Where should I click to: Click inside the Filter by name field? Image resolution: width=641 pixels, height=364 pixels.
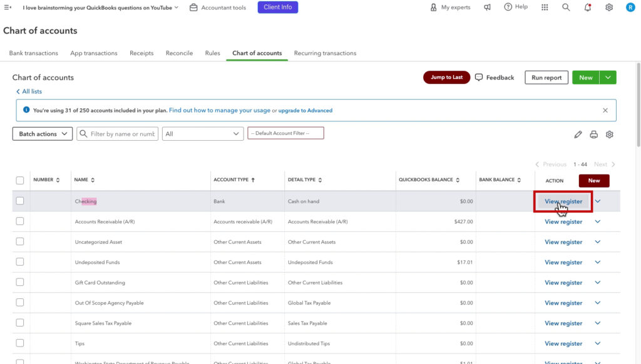point(122,133)
